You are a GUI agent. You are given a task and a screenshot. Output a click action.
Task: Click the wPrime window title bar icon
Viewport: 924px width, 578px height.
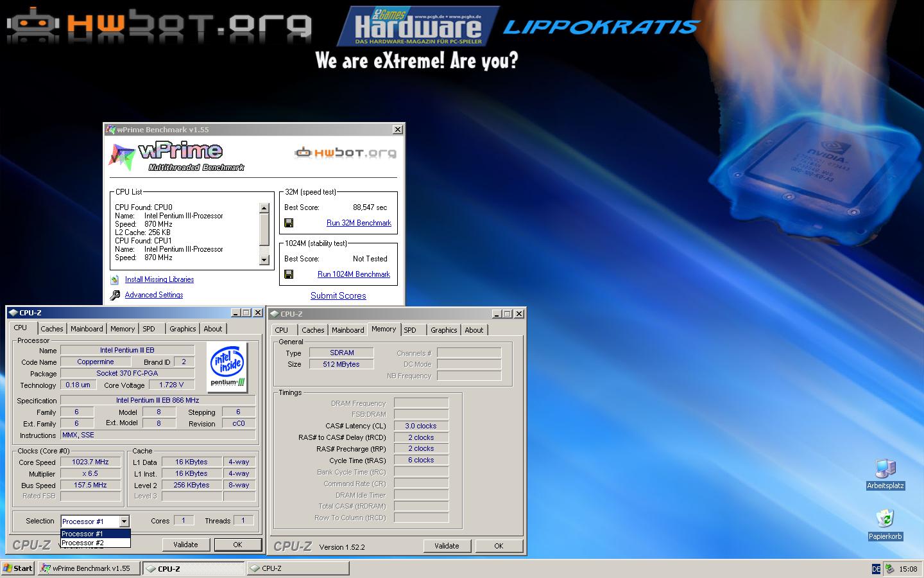(x=110, y=129)
